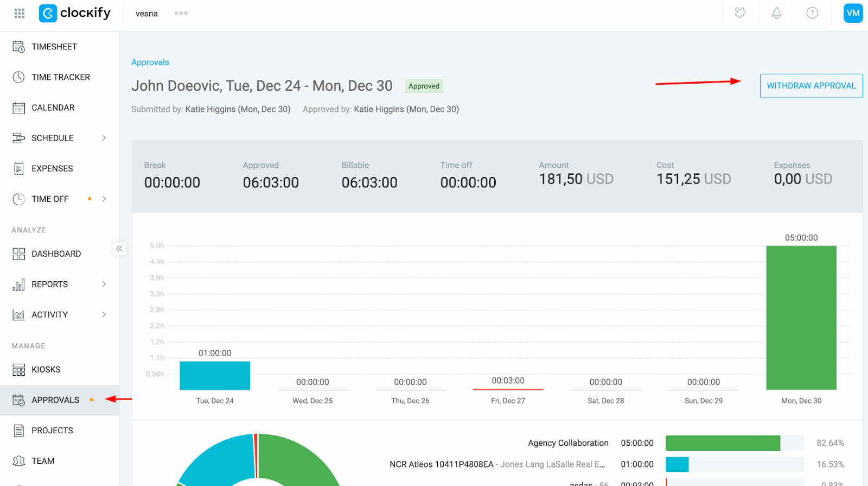Viewport: 868px width, 486px height.
Task: Expand the Reports submenu chevron
Action: 104,284
